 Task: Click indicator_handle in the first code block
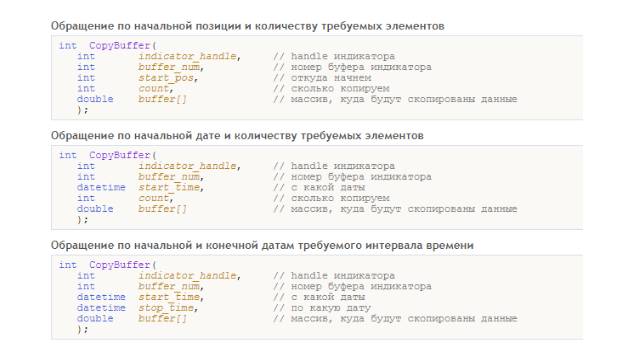[187, 56]
